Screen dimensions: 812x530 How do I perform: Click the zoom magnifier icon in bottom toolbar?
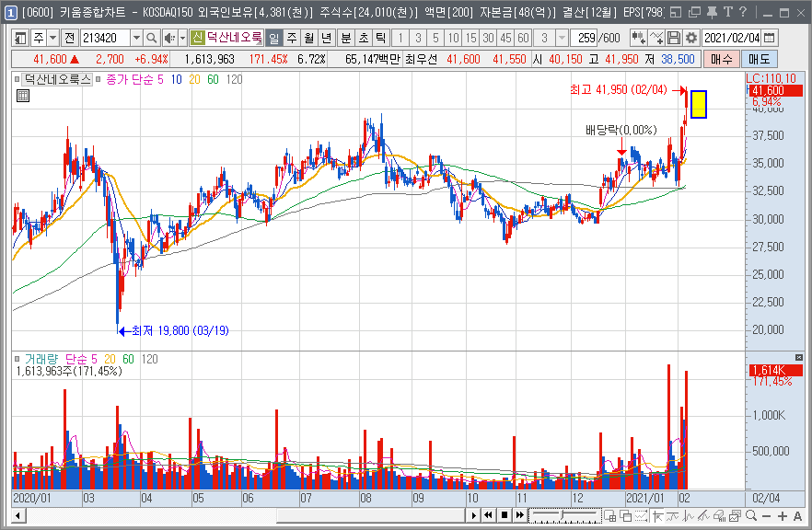(x=751, y=515)
